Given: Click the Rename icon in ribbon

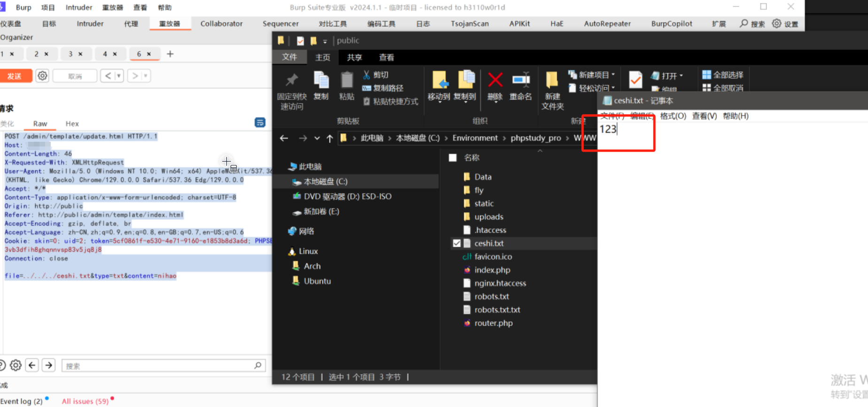Looking at the screenshot, I should [x=521, y=85].
